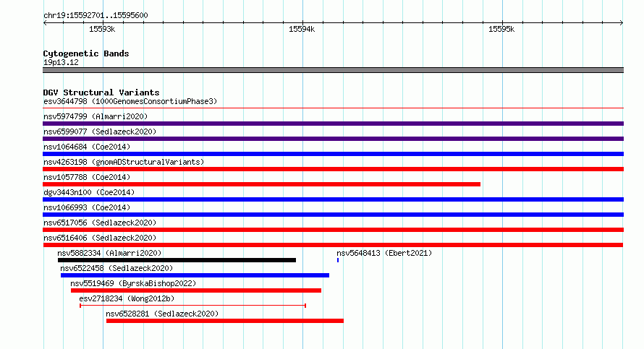Click the 15593k ruler position

click(x=102, y=29)
